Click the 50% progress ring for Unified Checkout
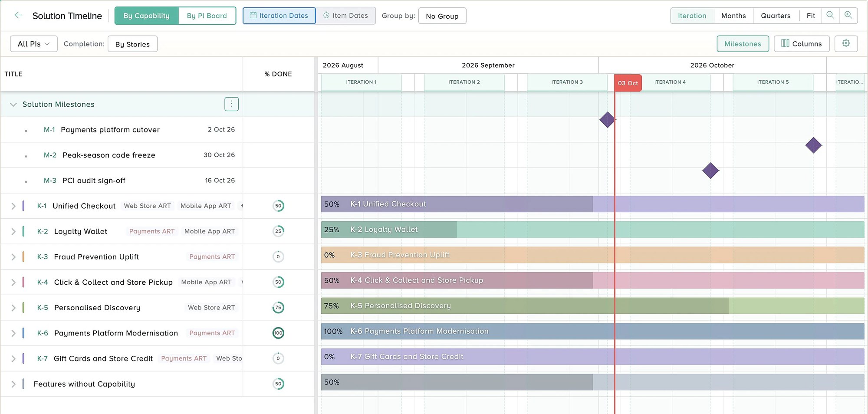Viewport: 868px width, 414px height. [278, 206]
